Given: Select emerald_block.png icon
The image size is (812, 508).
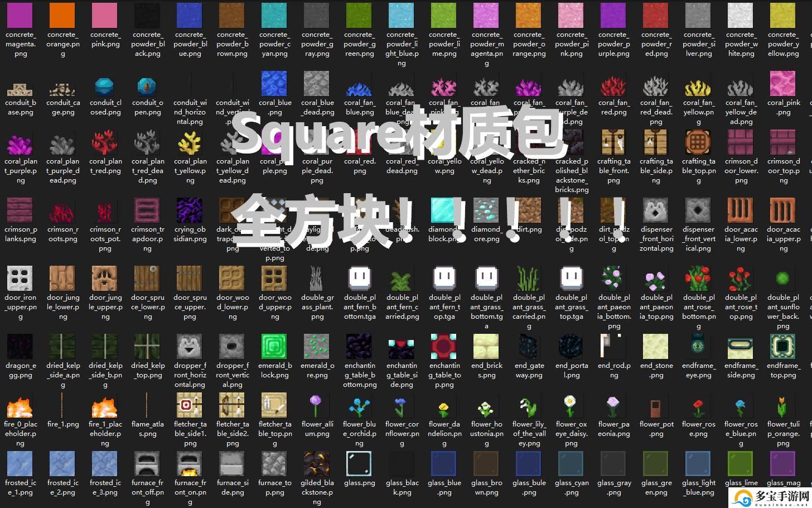Looking at the screenshot, I should click(x=274, y=346).
